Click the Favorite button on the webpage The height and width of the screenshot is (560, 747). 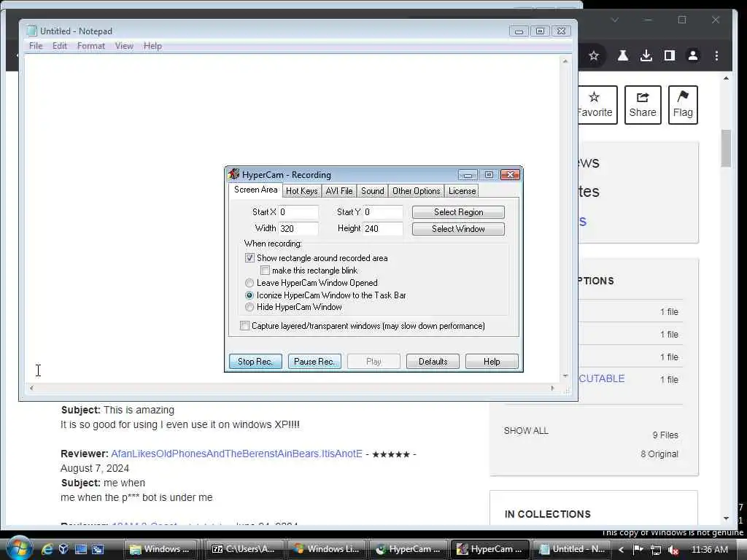[597, 105]
